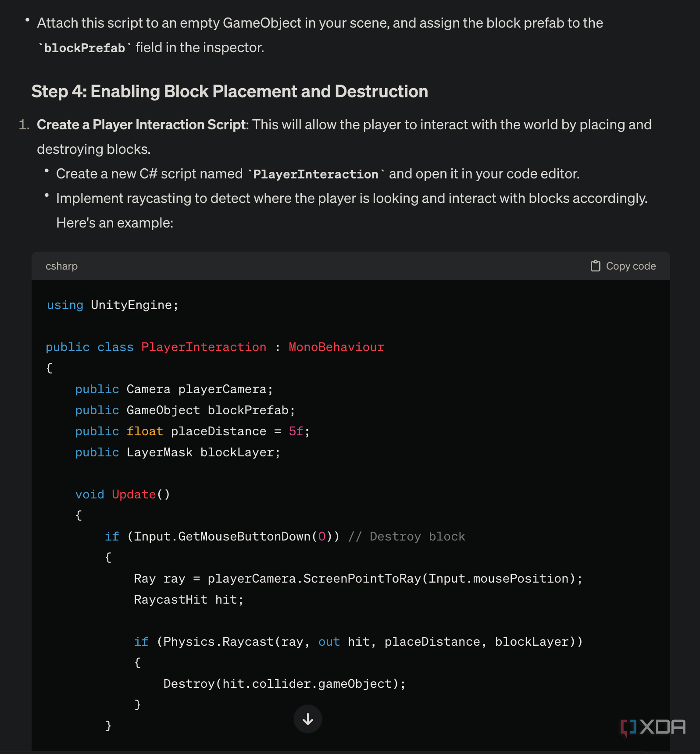The image size is (700, 754).
Task: Click the "// Destroy block" comment
Action: tap(406, 537)
